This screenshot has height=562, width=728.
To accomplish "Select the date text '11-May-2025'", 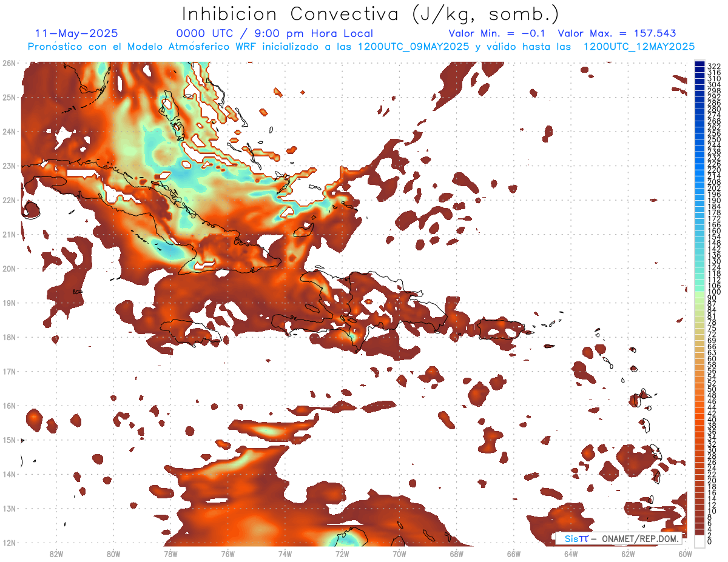I will point(76,33).
